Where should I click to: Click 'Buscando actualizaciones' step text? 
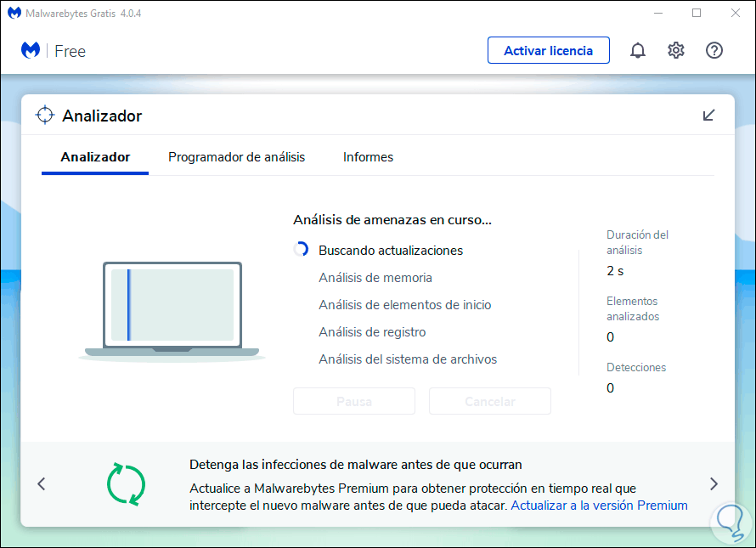[391, 251]
